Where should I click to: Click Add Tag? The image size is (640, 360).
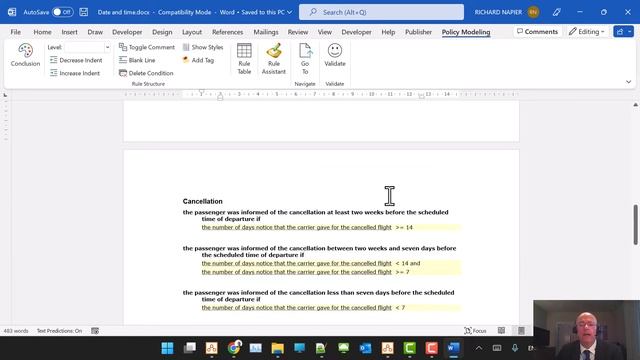(x=198, y=60)
